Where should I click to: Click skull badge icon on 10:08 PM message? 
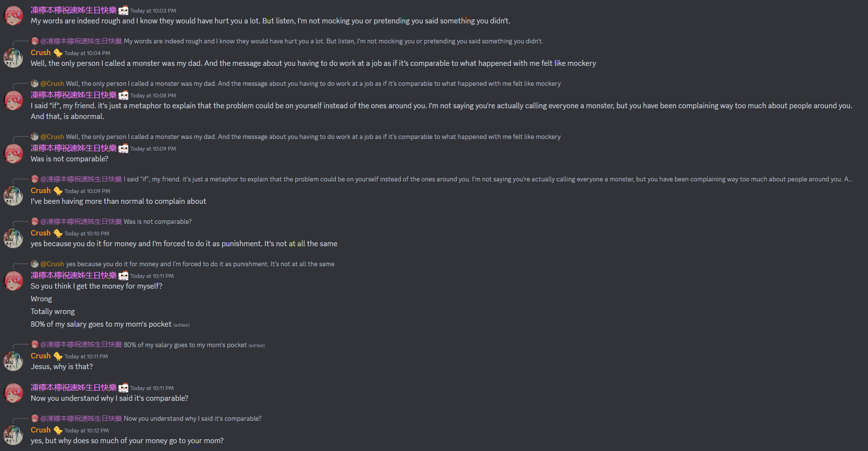123,95
